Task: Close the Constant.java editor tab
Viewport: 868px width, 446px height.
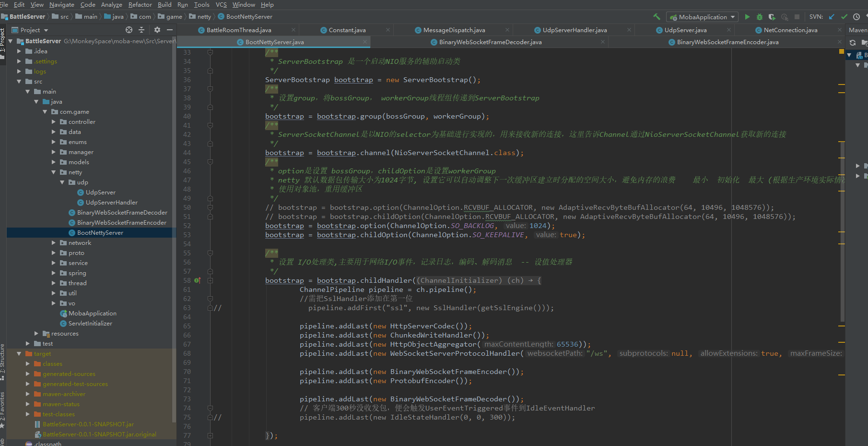Action: click(388, 30)
